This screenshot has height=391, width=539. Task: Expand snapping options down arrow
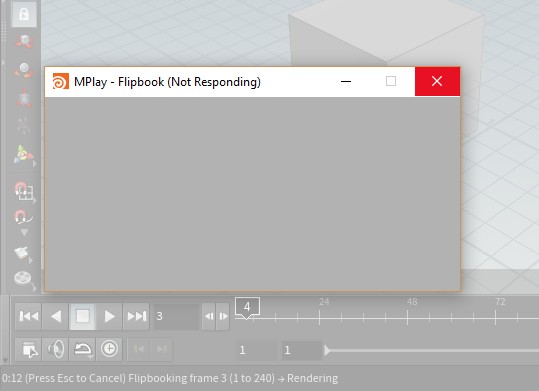tap(24, 233)
